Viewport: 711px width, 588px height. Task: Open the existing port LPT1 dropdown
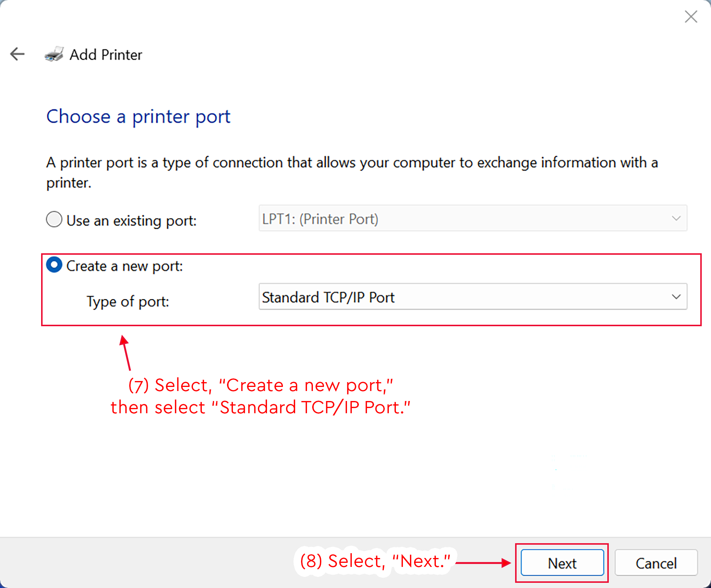(x=473, y=218)
